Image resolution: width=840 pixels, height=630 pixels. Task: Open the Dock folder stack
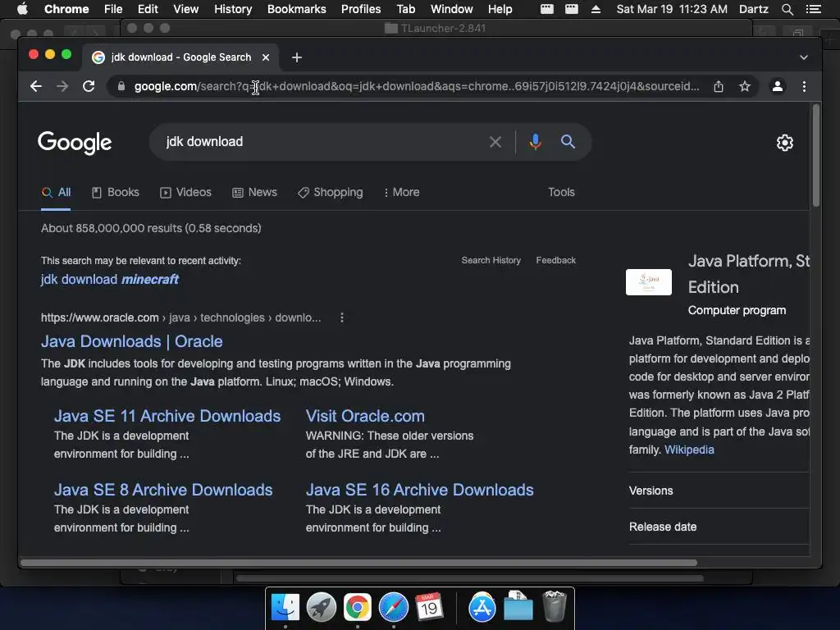[518, 606]
